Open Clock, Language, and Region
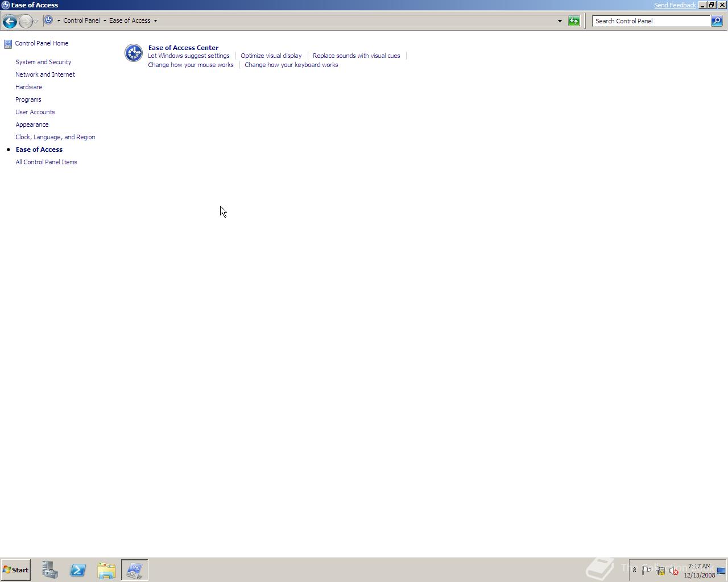 55,137
